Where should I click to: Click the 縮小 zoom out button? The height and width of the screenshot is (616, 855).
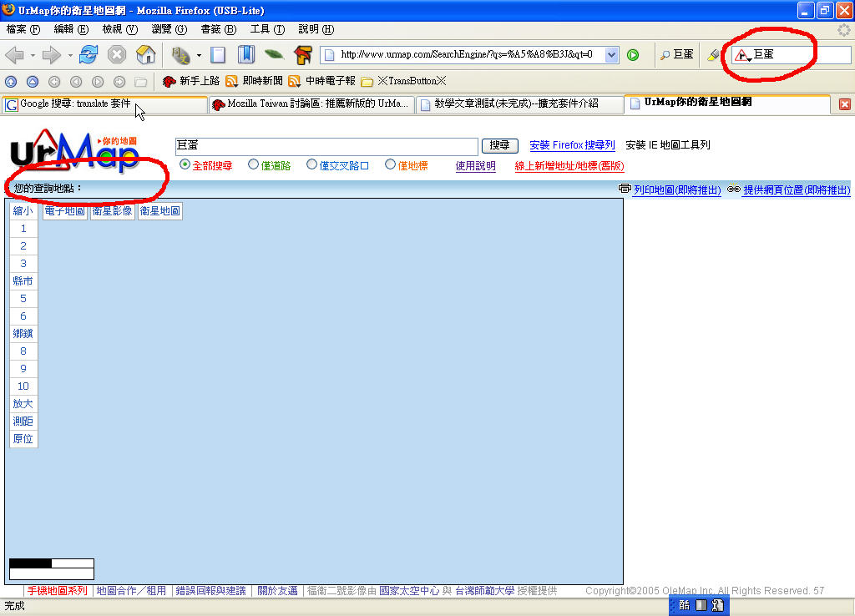[23, 211]
